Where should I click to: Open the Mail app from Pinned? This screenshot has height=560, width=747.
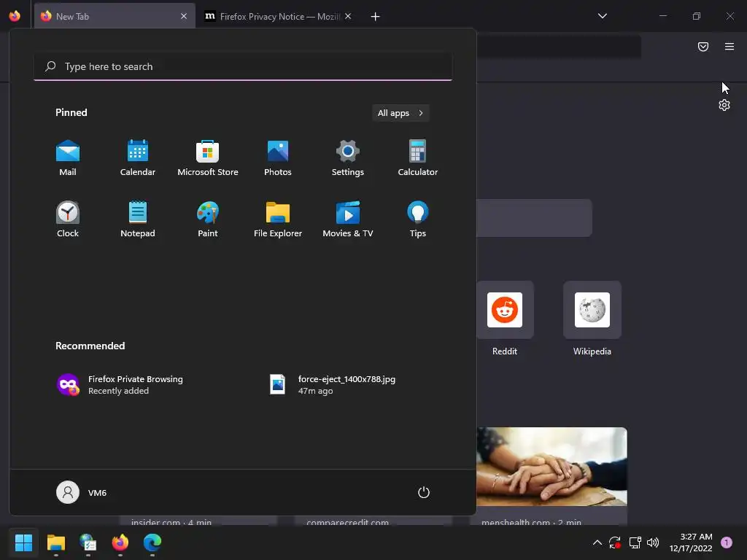pos(68,158)
